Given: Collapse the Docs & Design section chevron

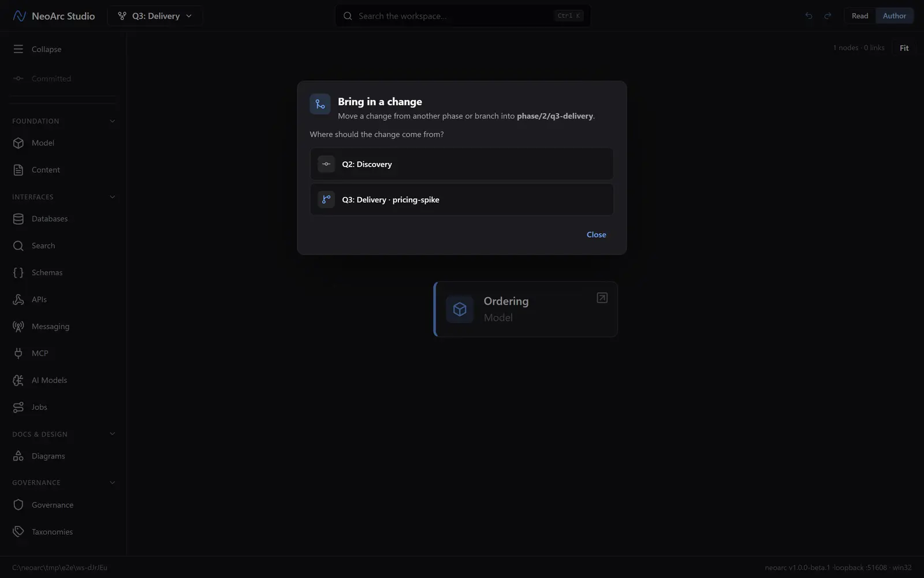Looking at the screenshot, I should tap(112, 434).
